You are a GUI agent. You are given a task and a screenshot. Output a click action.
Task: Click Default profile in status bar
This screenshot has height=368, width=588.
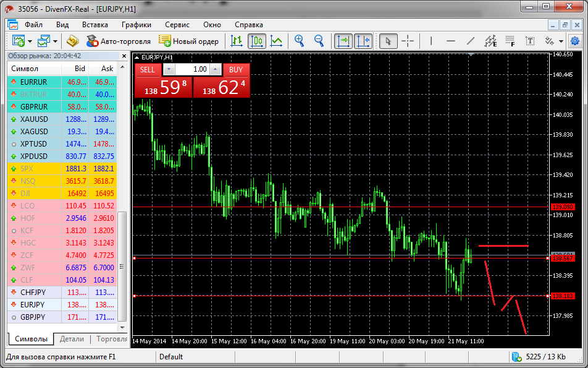171,357
